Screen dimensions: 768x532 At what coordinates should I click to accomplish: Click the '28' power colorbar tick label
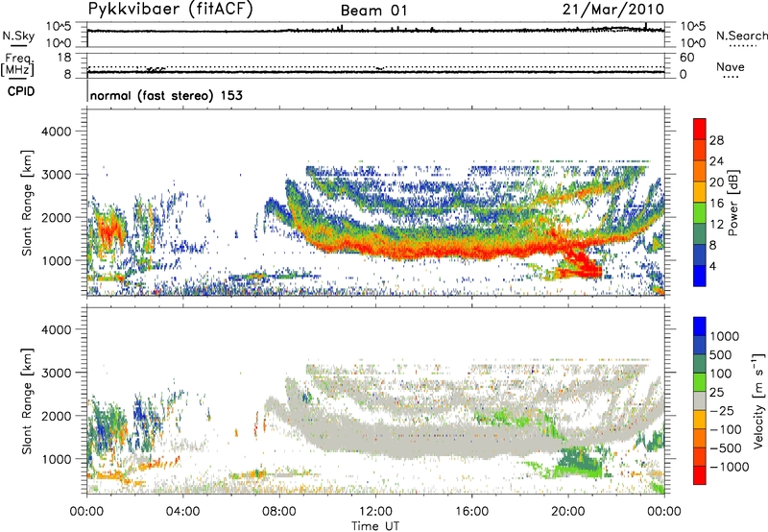pos(716,140)
